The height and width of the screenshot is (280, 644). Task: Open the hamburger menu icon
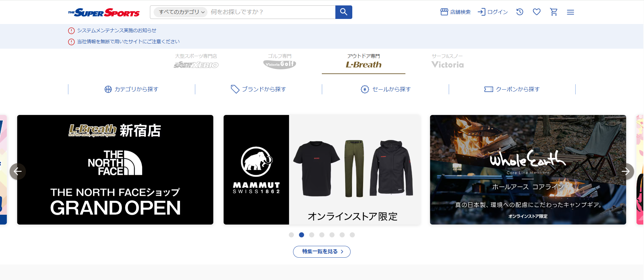tap(571, 12)
